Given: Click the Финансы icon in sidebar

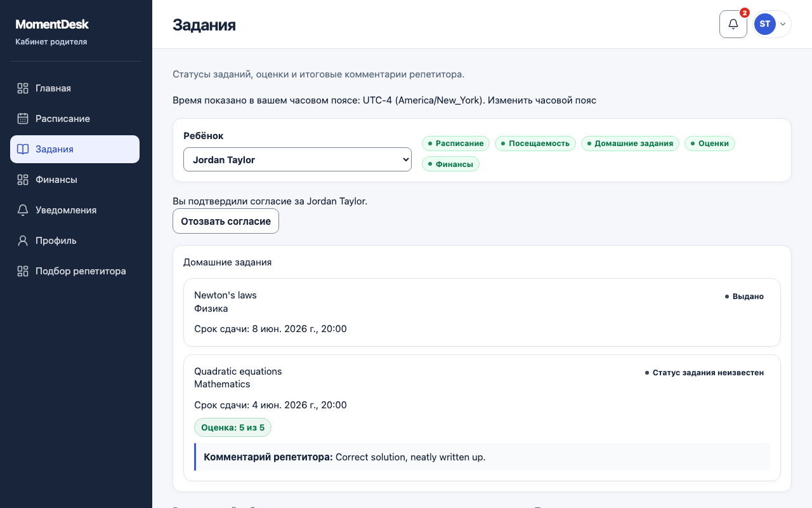Looking at the screenshot, I should click(x=23, y=180).
